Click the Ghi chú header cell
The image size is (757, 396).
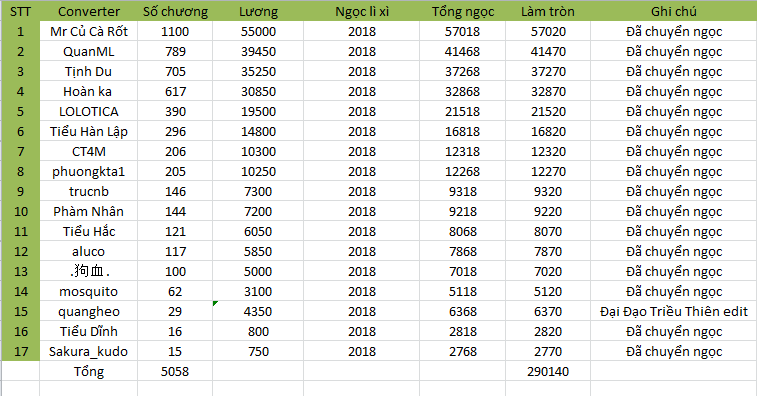pos(673,11)
